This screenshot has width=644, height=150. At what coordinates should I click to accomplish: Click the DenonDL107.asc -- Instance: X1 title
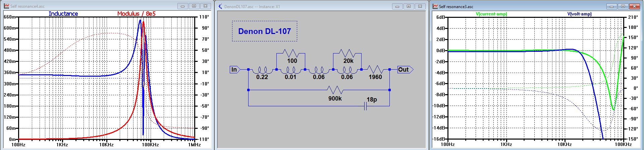click(x=252, y=7)
